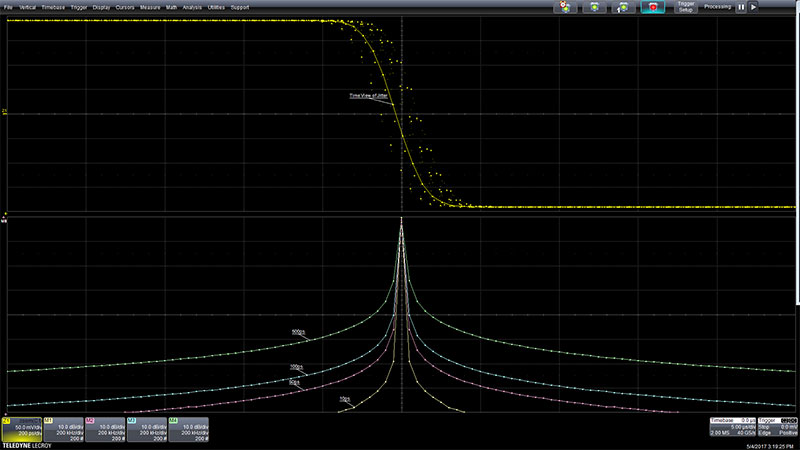800x450 pixels.
Task: Open the Utilities menu
Action: 217,6
